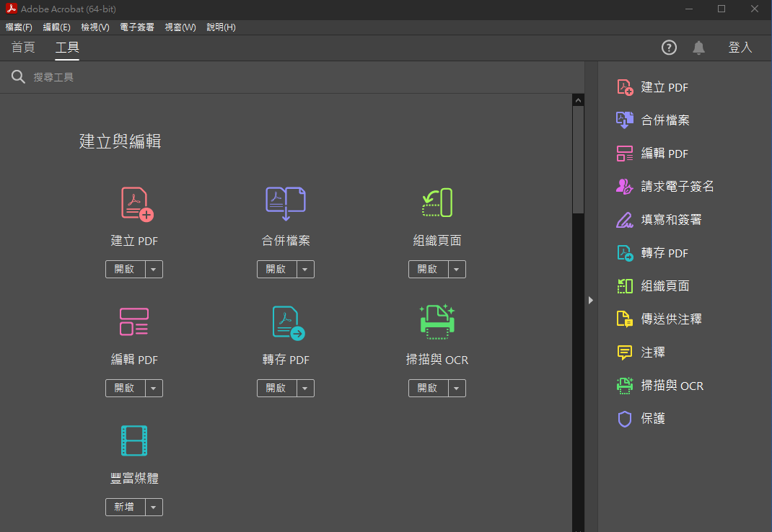Select the 保護 shield icon in sidebar
This screenshot has height=532, width=772.
pos(624,419)
